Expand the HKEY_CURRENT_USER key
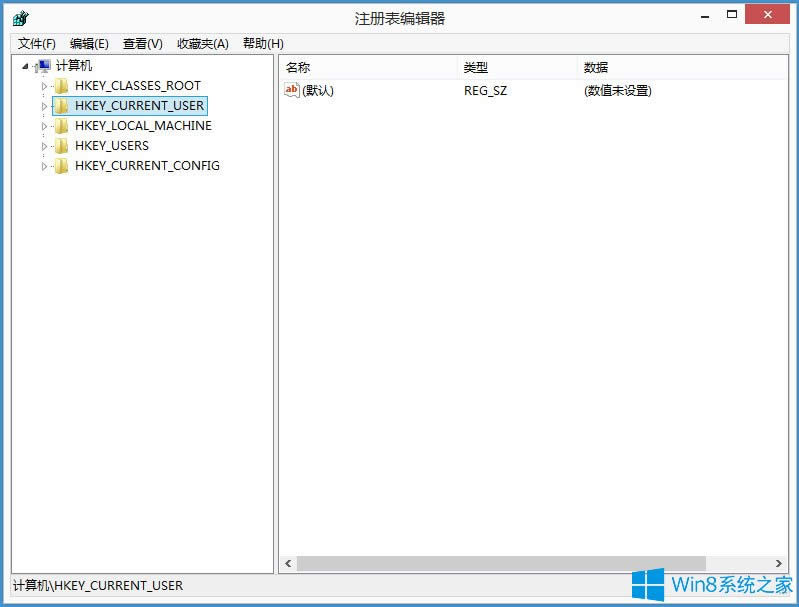Image resolution: width=799 pixels, height=607 pixels. 44,106
